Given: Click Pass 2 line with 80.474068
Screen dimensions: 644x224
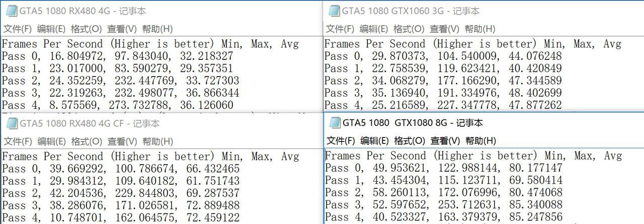Looking at the screenshot, I should coord(444,192).
